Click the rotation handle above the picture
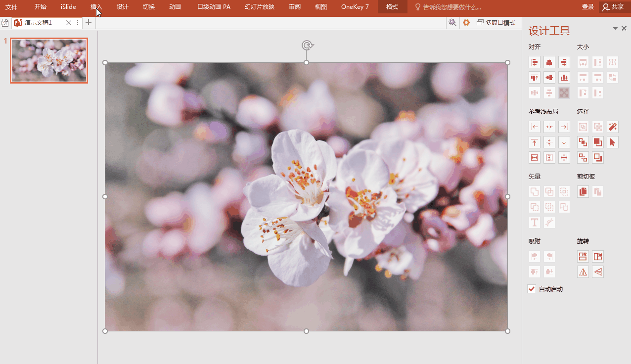 click(x=307, y=45)
